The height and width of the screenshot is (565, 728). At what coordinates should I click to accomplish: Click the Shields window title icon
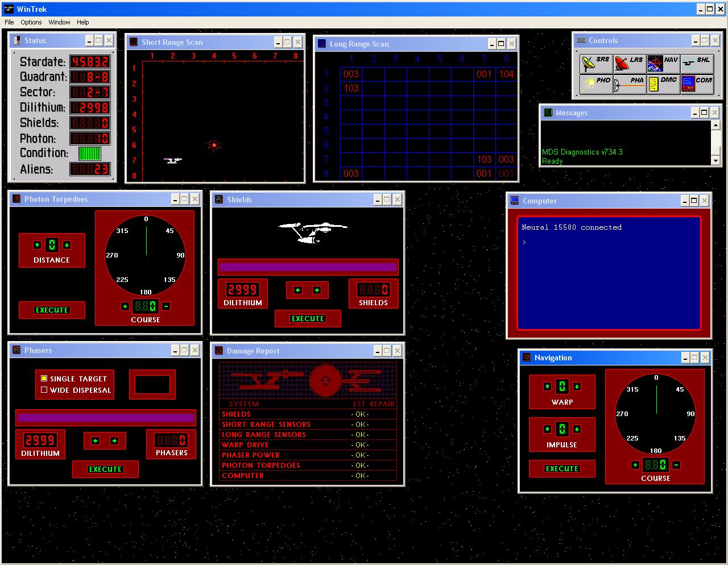point(219,200)
